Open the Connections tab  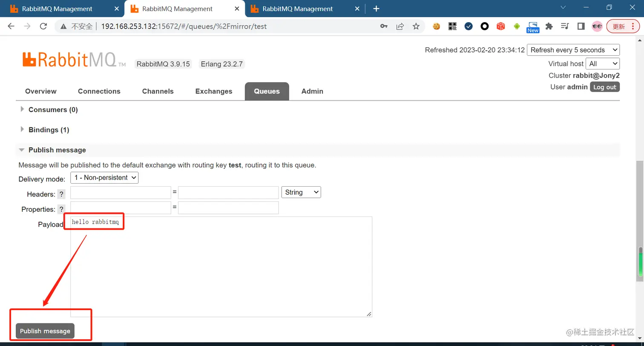[x=99, y=91]
